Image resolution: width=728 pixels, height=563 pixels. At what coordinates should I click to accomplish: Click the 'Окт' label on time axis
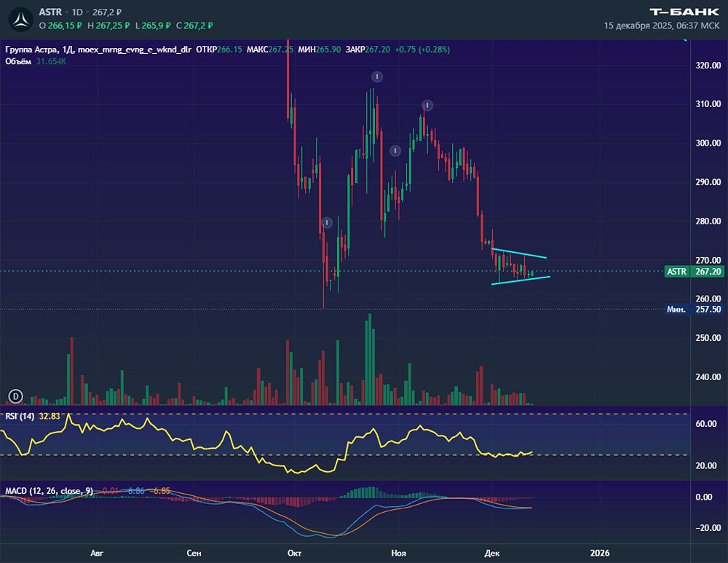pos(294,553)
